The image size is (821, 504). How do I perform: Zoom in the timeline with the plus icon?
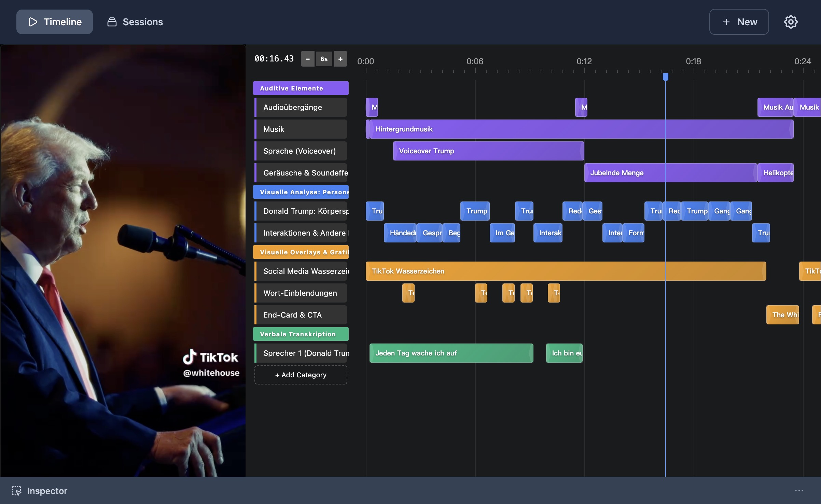point(340,59)
